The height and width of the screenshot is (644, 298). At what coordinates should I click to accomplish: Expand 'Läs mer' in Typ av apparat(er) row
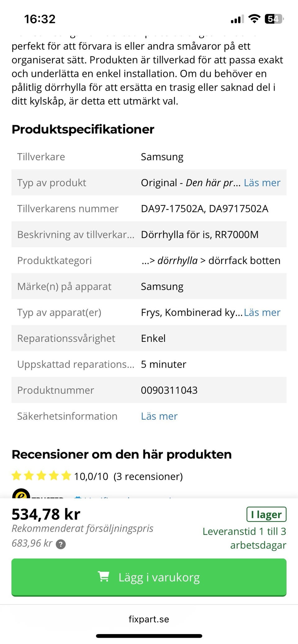tap(262, 312)
